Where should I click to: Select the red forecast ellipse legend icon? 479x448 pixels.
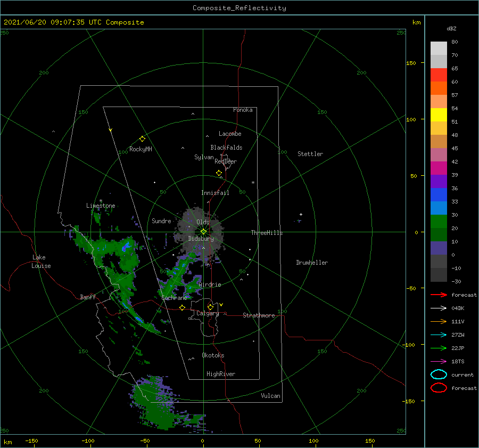point(439,388)
